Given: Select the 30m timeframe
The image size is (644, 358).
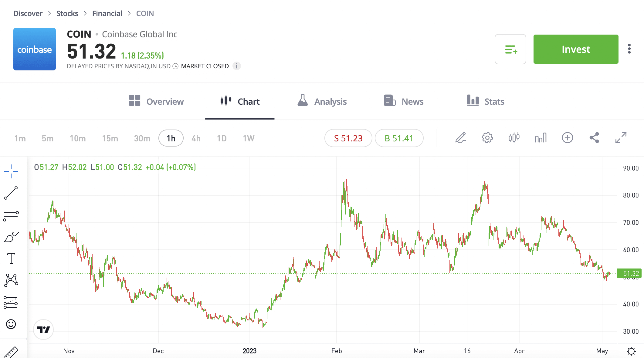Looking at the screenshot, I should point(142,138).
